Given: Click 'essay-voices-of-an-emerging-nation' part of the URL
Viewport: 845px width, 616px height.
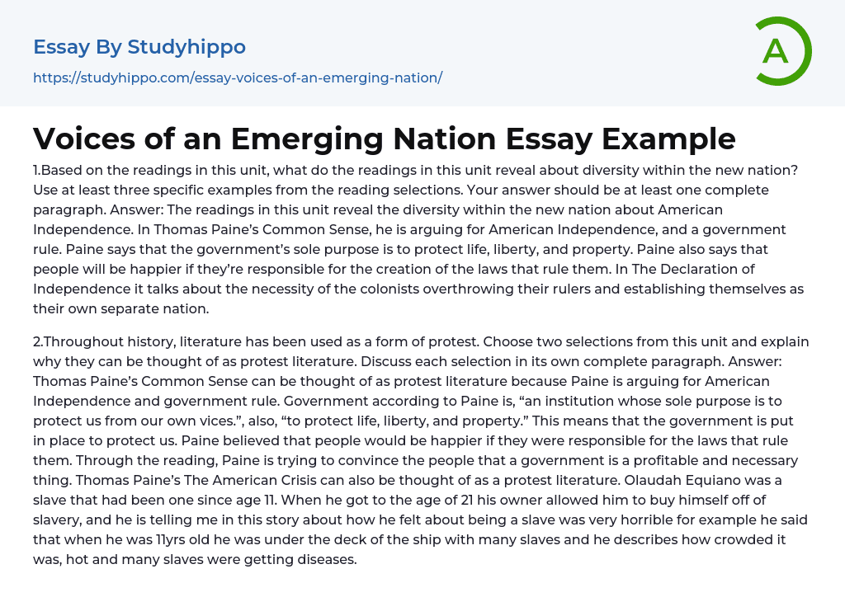Looking at the screenshot, I should click(x=318, y=78).
